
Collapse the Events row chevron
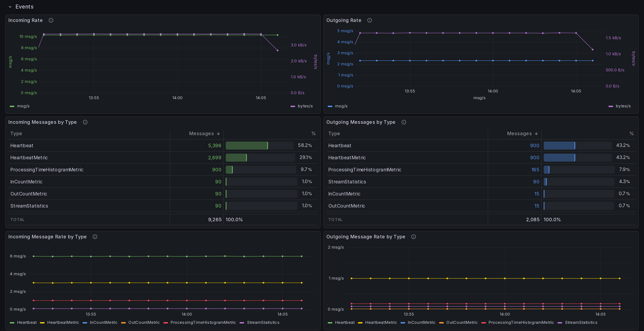(10, 7)
